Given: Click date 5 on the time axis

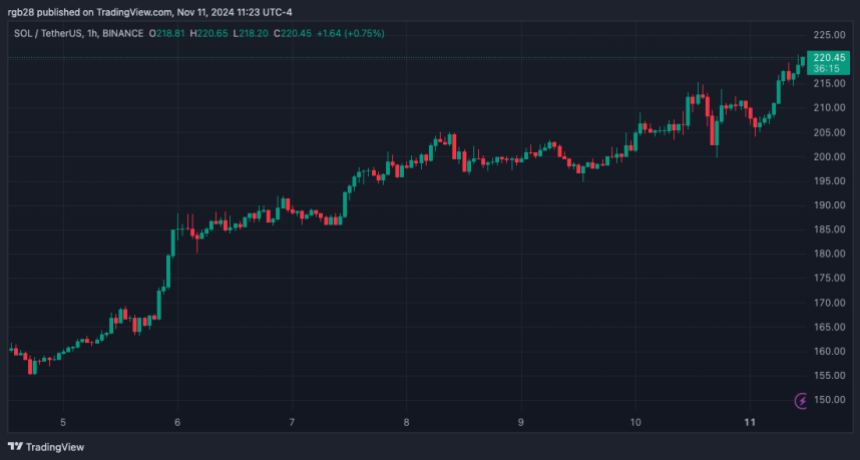Looking at the screenshot, I should coord(63,423).
